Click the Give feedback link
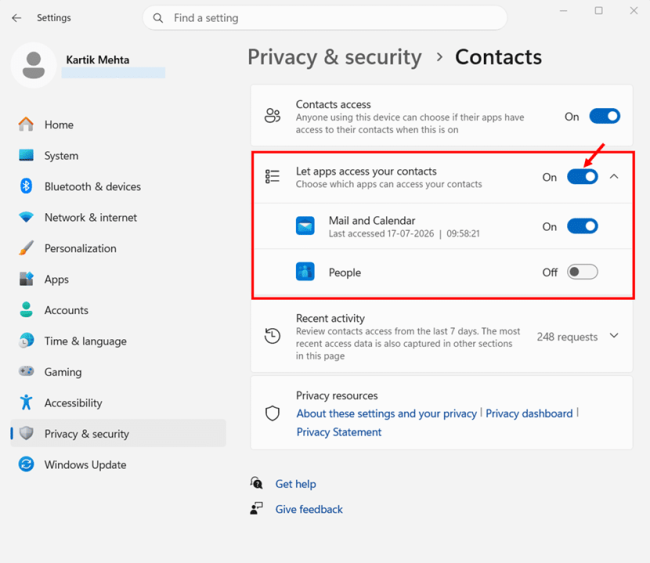Viewport: 650px width, 563px height. 309,509
